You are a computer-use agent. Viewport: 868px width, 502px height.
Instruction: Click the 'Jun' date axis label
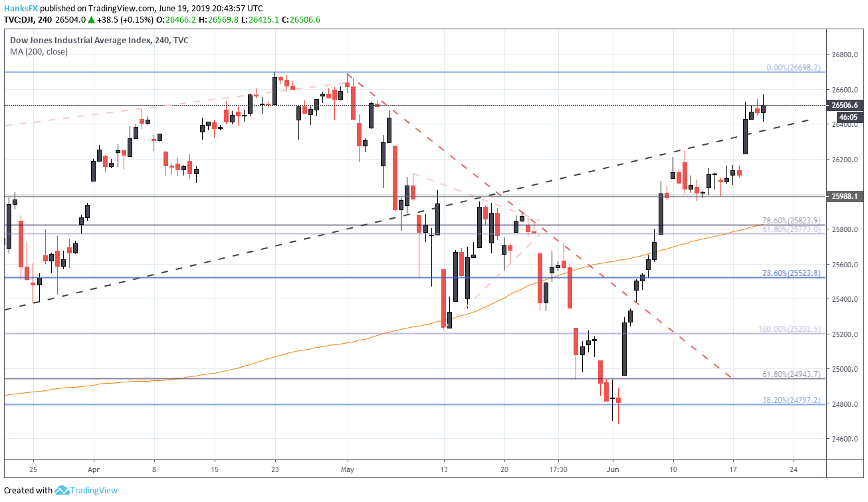pos(613,468)
